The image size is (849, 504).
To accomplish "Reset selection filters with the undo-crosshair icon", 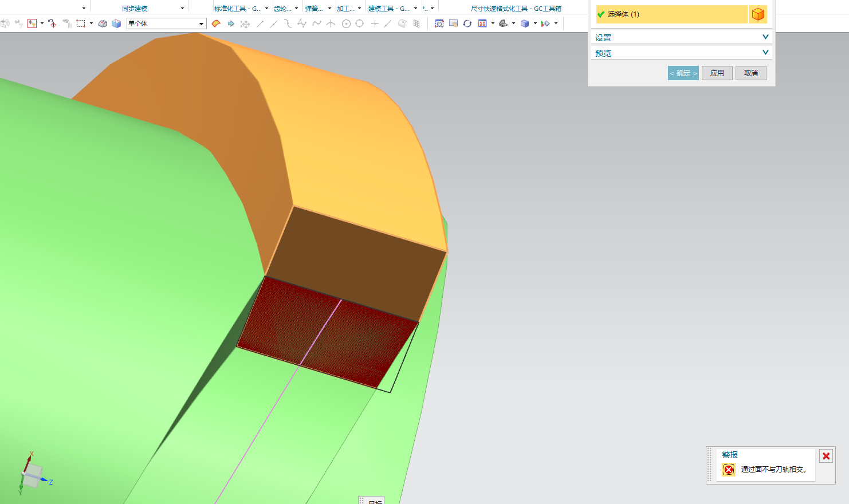I will (52, 23).
